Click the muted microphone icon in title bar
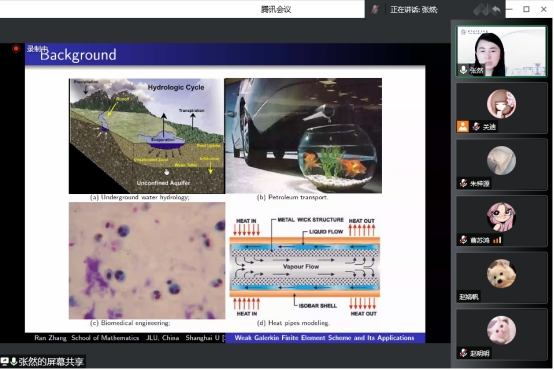 click(x=375, y=10)
